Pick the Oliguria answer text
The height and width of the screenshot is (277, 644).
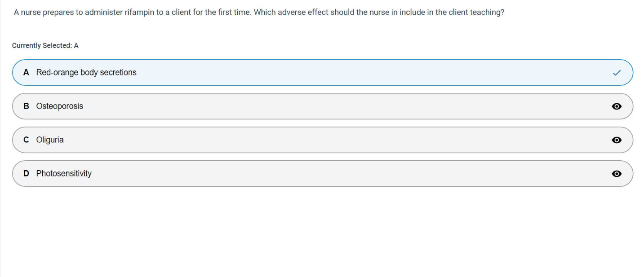[x=50, y=140]
